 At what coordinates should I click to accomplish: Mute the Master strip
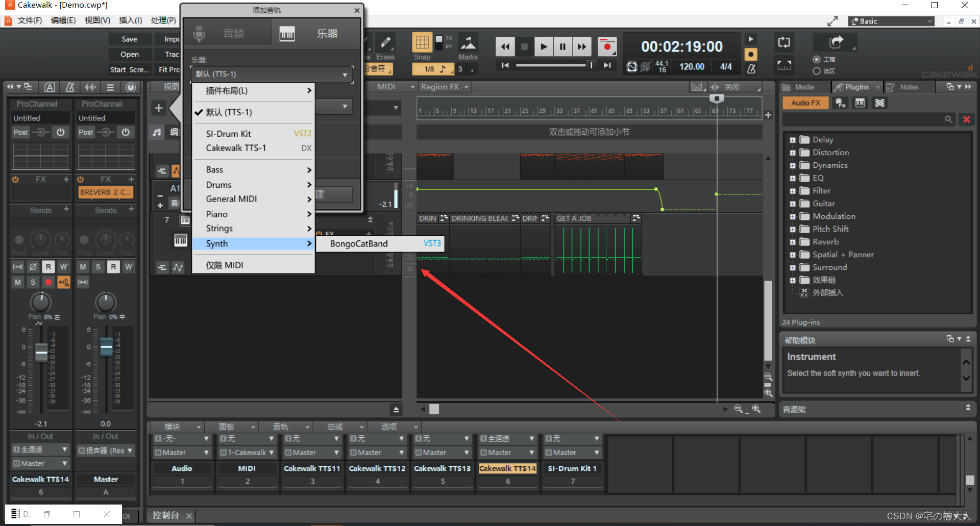coord(83,267)
